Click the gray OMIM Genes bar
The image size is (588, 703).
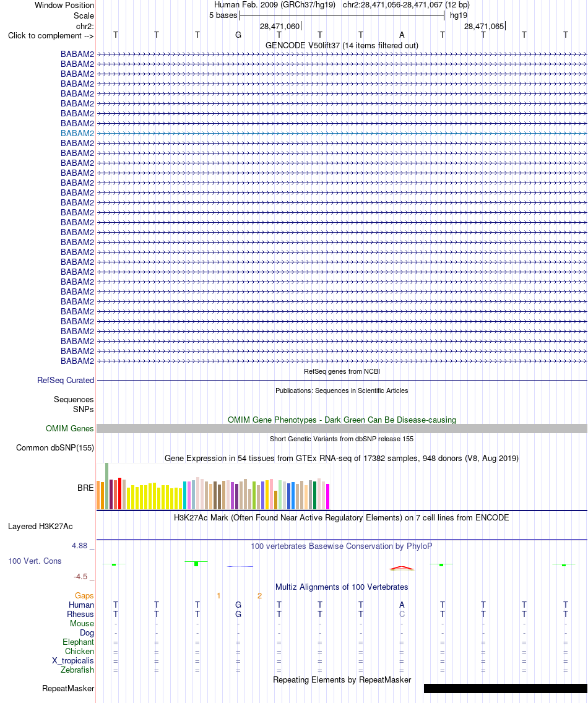(x=342, y=429)
